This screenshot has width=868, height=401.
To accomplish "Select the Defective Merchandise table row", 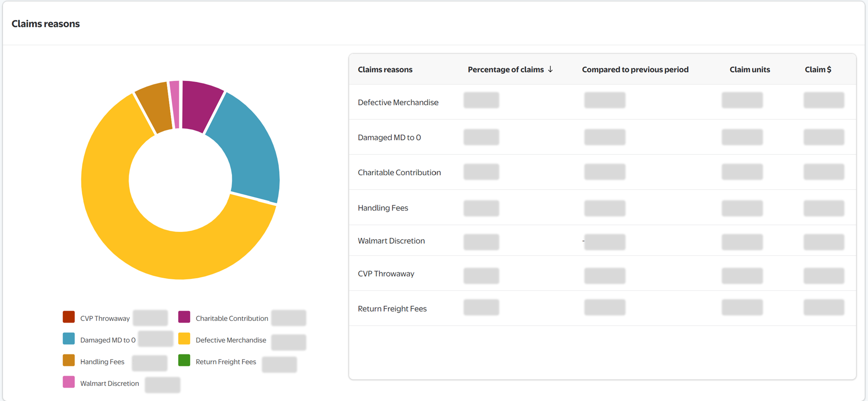I will 398,102.
